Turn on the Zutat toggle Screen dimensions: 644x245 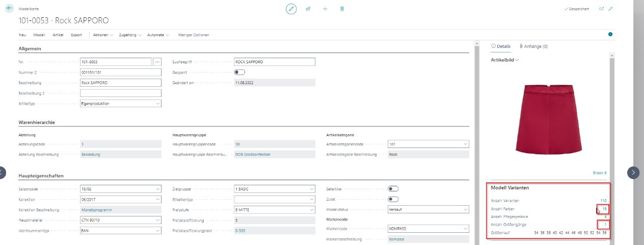click(393, 199)
